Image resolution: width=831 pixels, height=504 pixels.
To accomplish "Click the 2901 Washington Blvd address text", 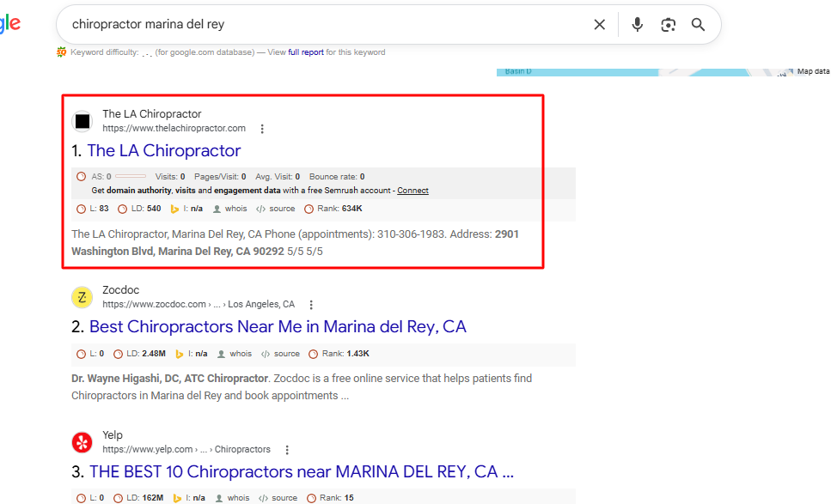I will click(296, 243).
